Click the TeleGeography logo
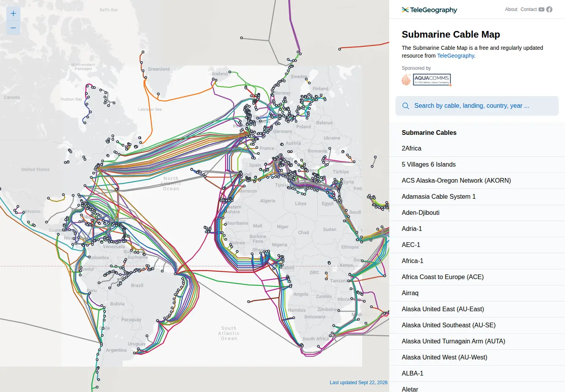 coord(429,10)
